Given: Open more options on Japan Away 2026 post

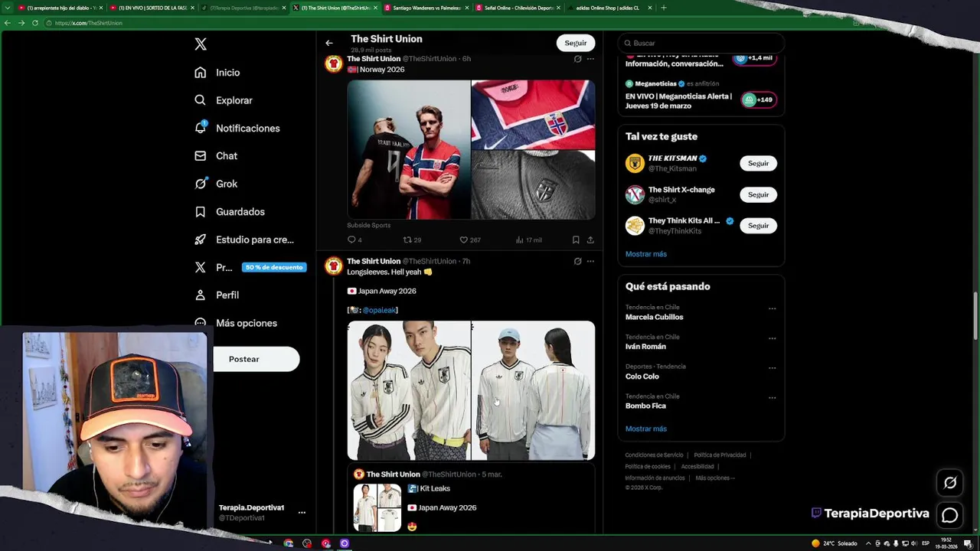Looking at the screenshot, I should [x=590, y=261].
